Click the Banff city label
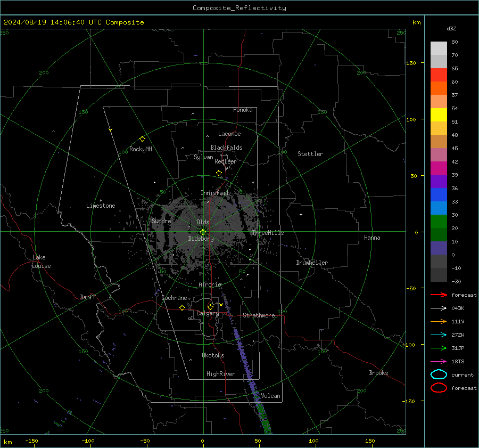Screen dimensions: 479x448 [x=88, y=297]
